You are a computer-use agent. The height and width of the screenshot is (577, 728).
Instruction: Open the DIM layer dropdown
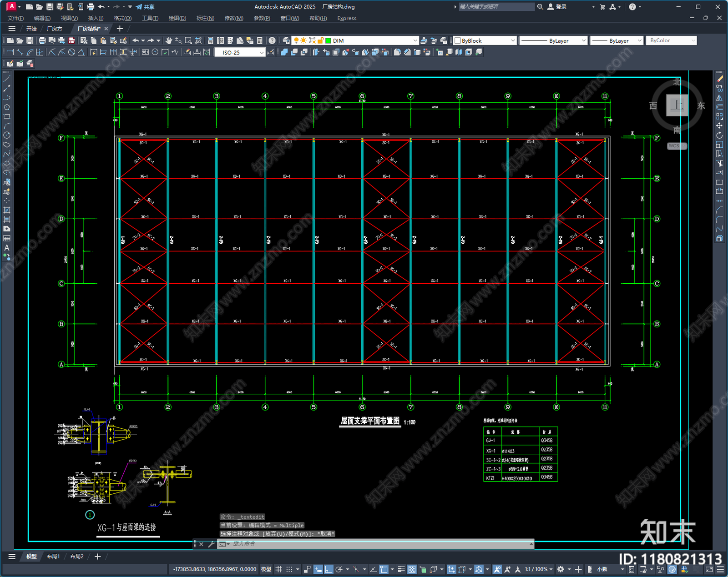click(415, 40)
